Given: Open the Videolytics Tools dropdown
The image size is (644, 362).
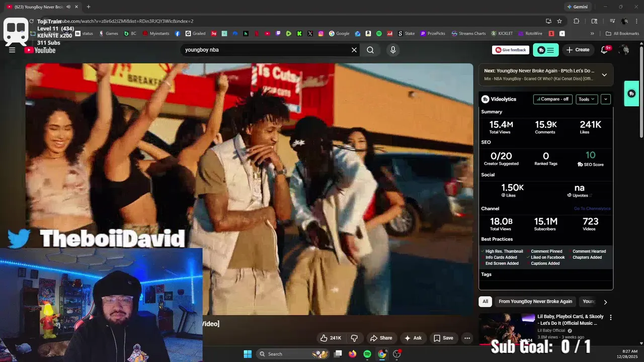Looking at the screenshot, I should [x=587, y=99].
